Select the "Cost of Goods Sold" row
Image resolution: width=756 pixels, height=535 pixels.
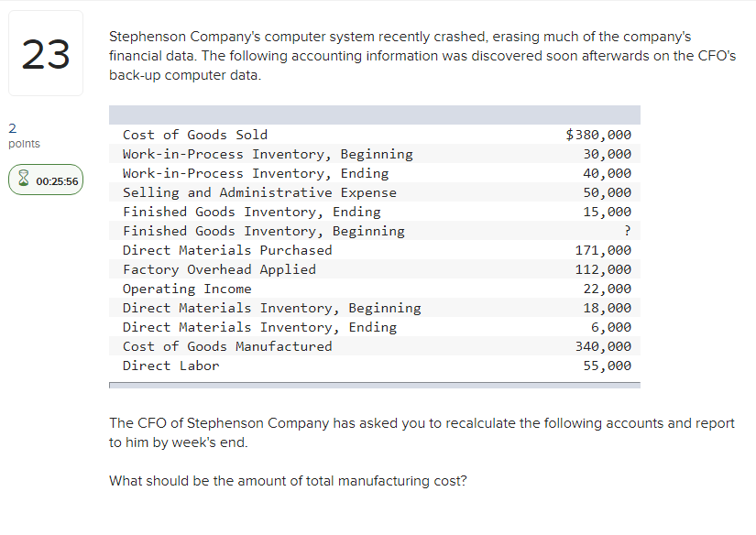[275, 135]
